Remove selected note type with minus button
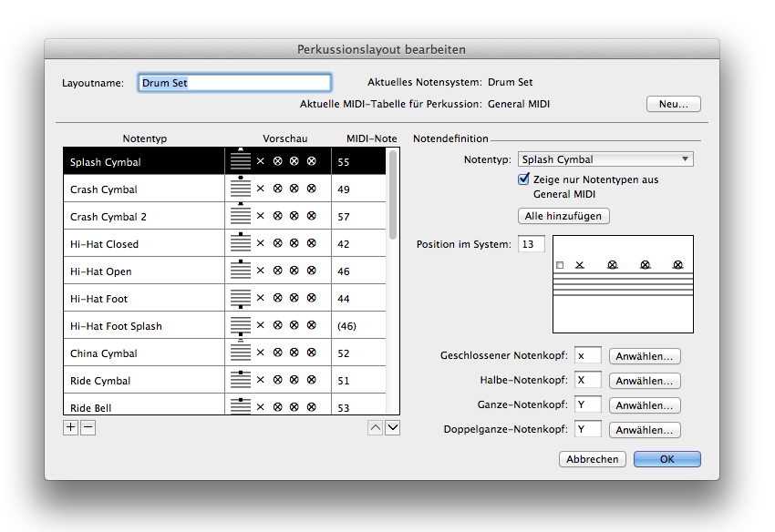775x532 pixels. click(88, 427)
